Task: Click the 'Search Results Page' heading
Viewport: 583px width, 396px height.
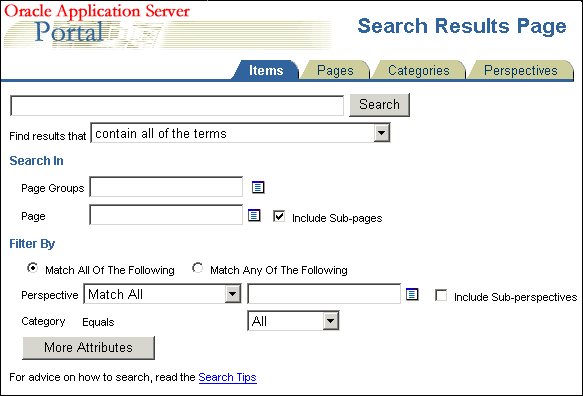Action: point(462,26)
